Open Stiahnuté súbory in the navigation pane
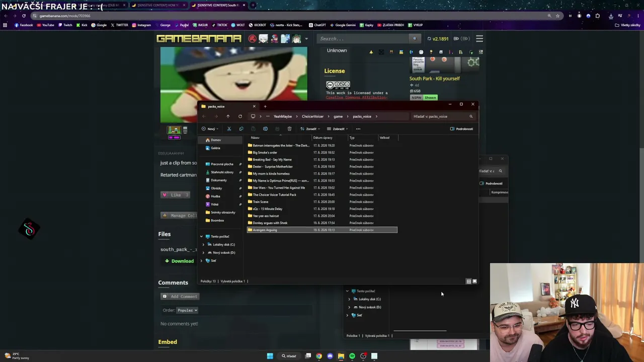Viewport: 644px width, 362px height. click(222, 172)
